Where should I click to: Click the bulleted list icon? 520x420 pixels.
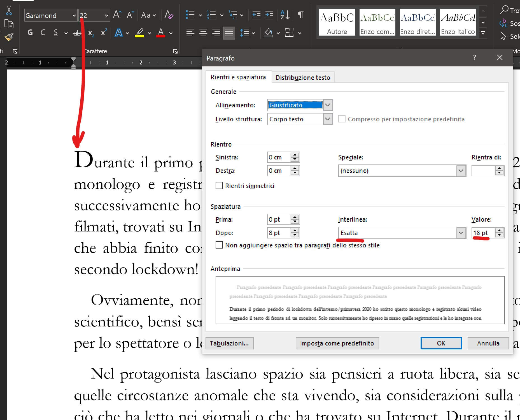point(190,15)
